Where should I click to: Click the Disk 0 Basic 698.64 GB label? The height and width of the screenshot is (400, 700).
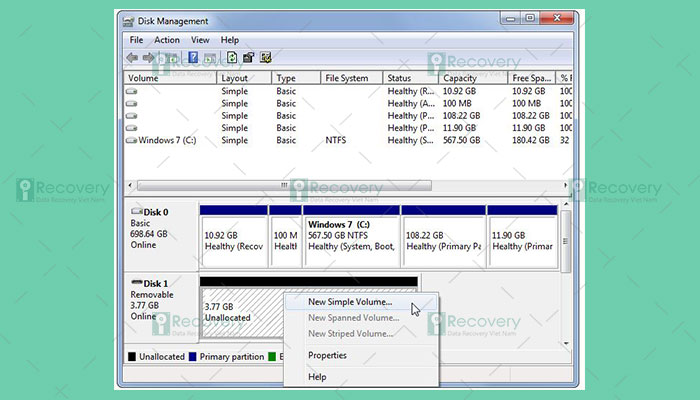click(x=161, y=236)
